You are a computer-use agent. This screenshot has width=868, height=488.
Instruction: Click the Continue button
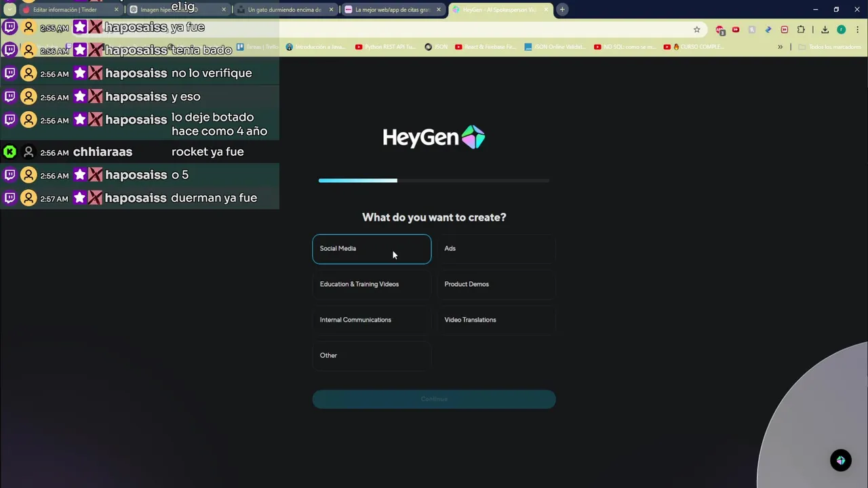click(x=434, y=399)
